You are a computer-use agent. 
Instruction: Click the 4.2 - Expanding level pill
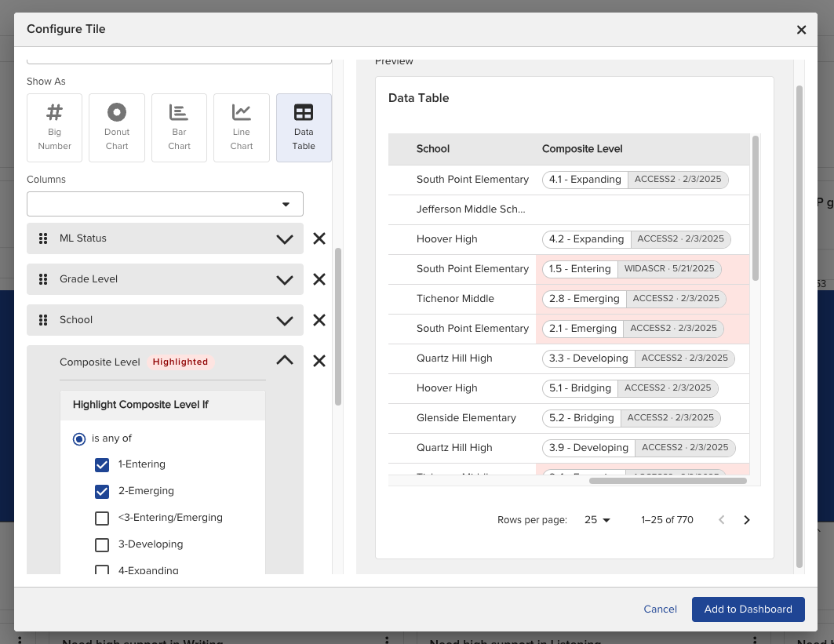(x=586, y=239)
